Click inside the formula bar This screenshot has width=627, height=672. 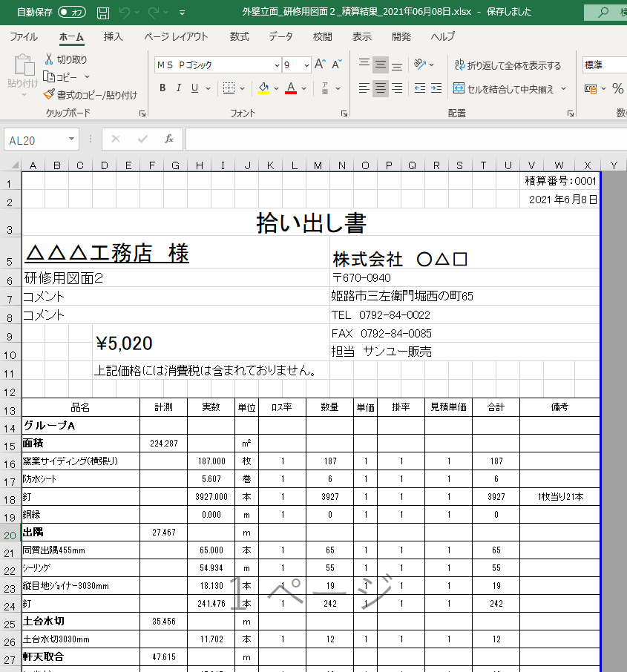406,139
